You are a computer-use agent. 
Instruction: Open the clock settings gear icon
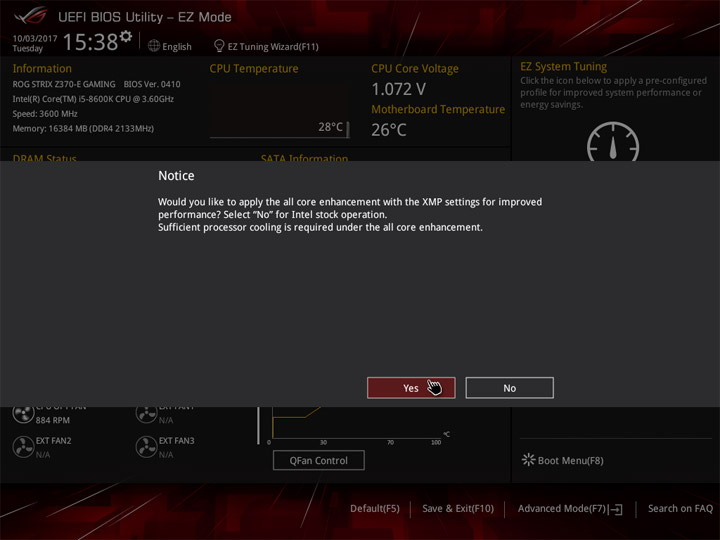coord(126,36)
